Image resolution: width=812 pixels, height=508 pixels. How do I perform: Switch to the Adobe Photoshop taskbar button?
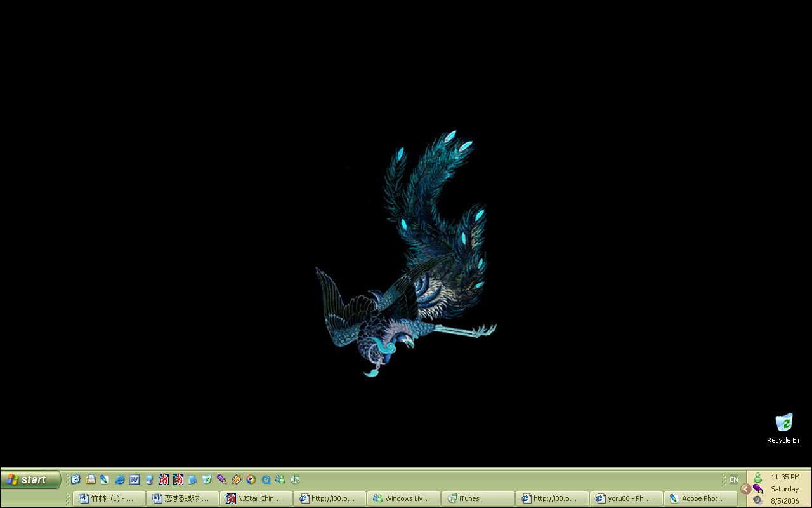point(700,498)
